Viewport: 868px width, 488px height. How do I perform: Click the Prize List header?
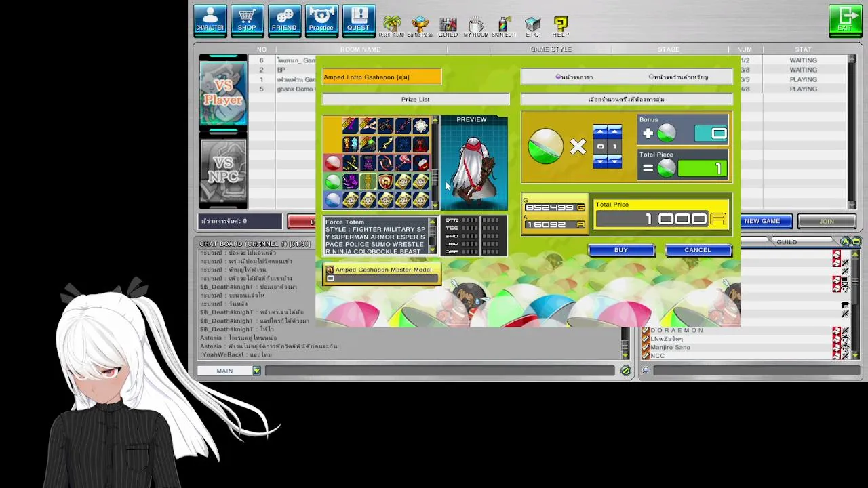pyautogui.click(x=416, y=99)
